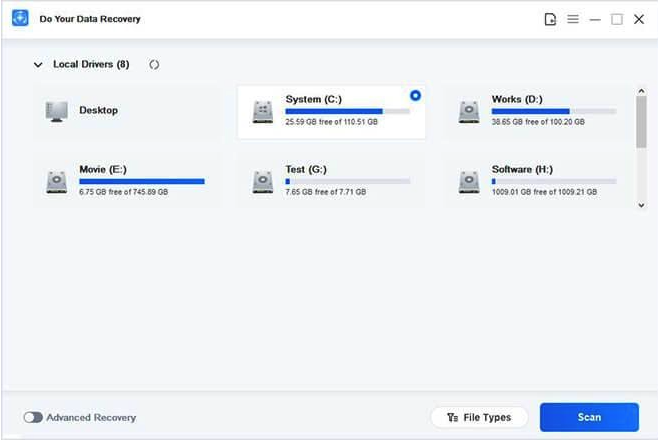Maximize the Data Recovery window
Viewport: 658px width, 448px height.
[x=617, y=19]
